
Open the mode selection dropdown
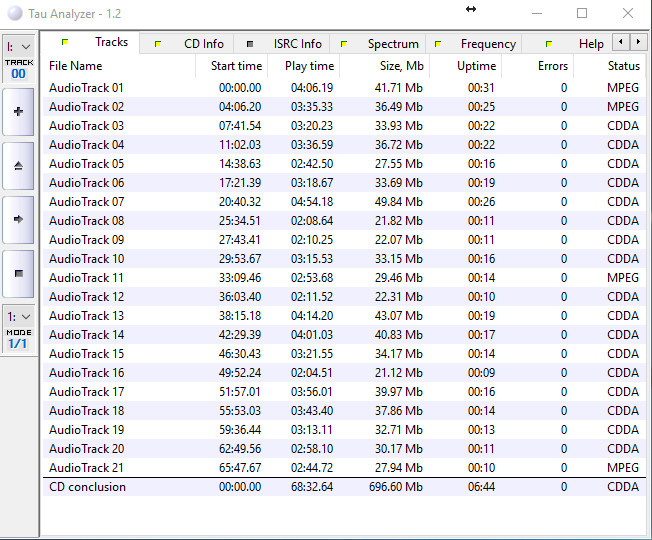pyautogui.click(x=19, y=317)
